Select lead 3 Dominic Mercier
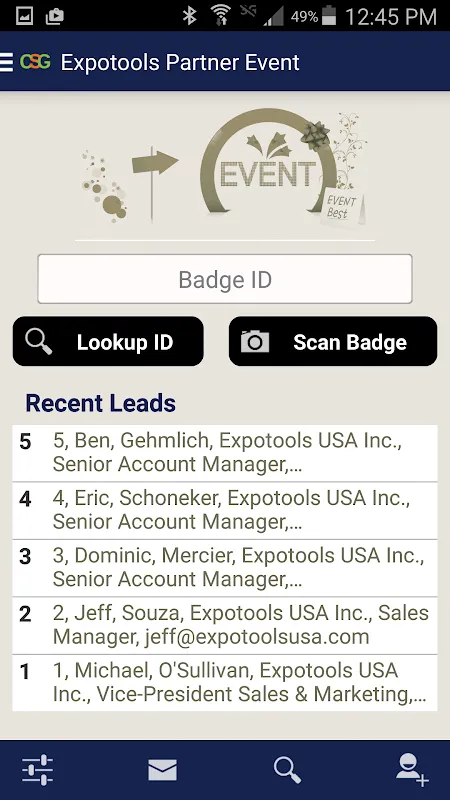Viewport: 450px width, 800px height. pos(225,568)
